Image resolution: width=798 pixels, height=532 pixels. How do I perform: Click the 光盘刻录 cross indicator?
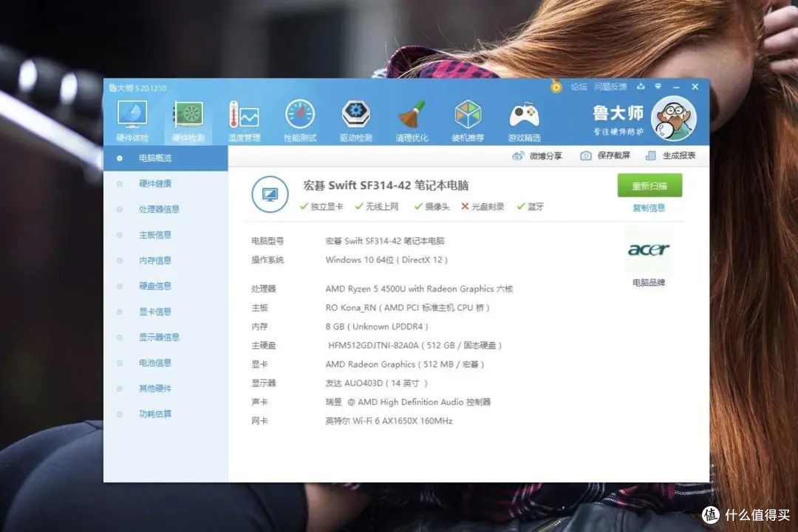point(482,207)
